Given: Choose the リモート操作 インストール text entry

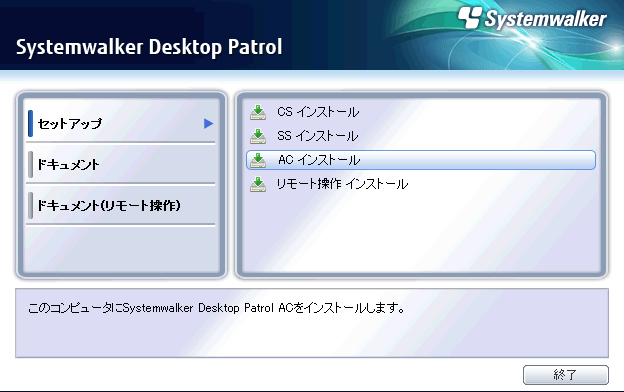Looking at the screenshot, I should tap(342, 184).
